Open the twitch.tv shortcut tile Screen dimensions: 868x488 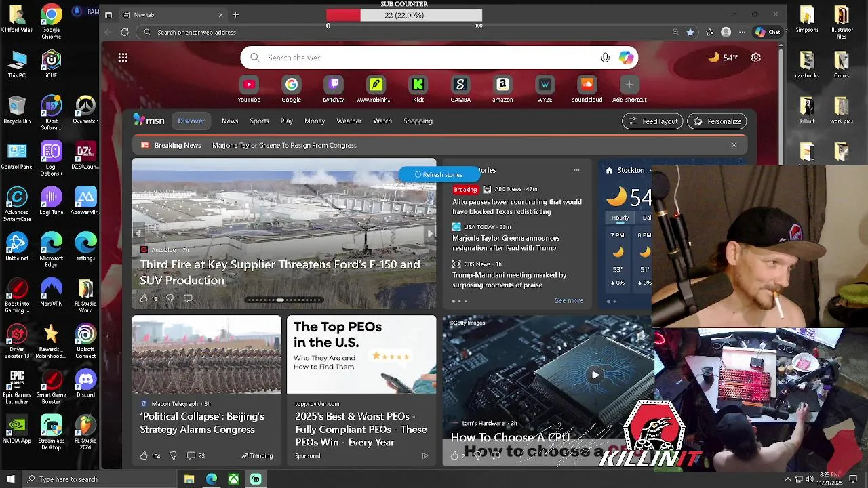pos(334,85)
